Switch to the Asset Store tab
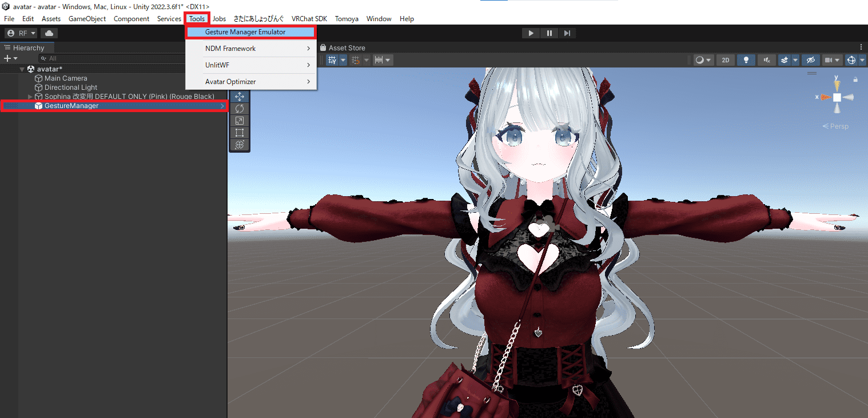This screenshot has width=868, height=418. click(x=349, y=47)
